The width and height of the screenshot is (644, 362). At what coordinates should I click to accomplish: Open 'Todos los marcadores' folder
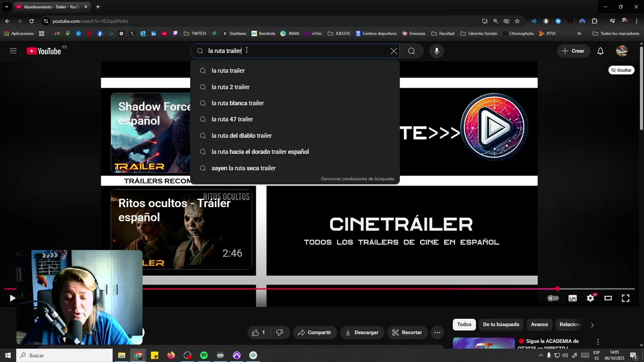[616, 34]
